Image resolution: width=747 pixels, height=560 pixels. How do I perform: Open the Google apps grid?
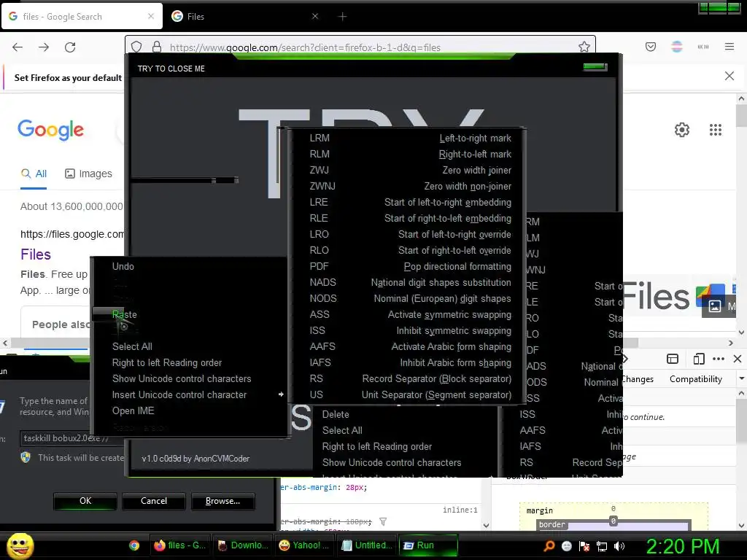(x=715, y=130)
